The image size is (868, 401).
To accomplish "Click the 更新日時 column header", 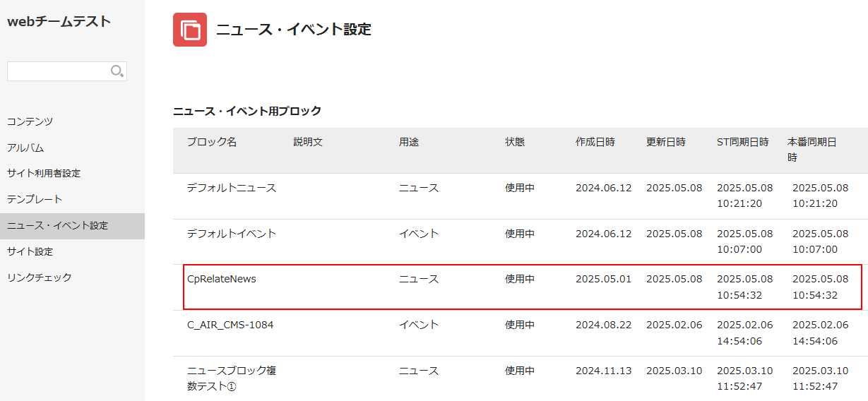I will click(665, 142).
